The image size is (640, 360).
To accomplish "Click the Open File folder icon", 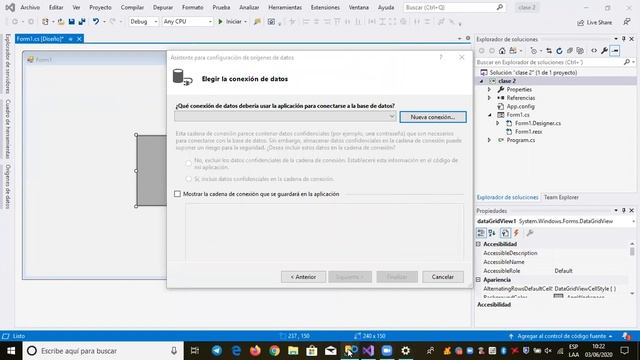I will (61, 22).
